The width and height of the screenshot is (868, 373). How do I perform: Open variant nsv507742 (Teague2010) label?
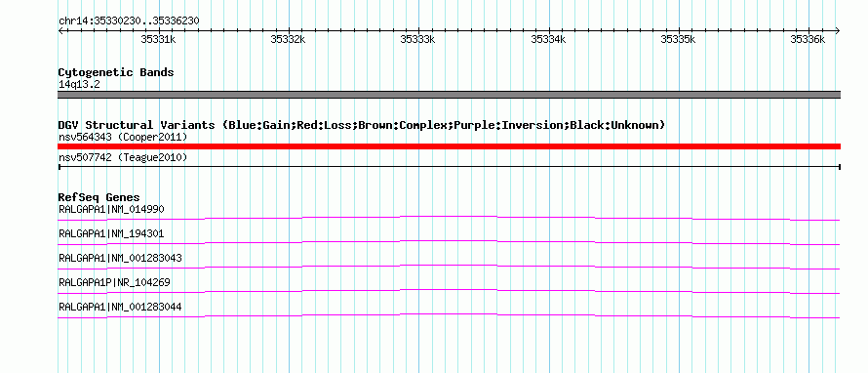[x=123, y=158]
